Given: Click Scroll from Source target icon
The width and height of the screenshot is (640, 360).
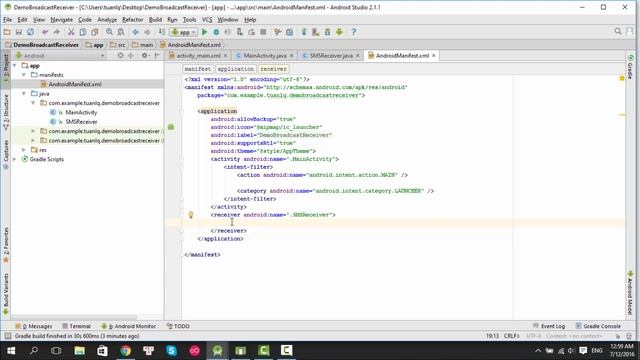Looking at the screenshot, I should 120,56.
